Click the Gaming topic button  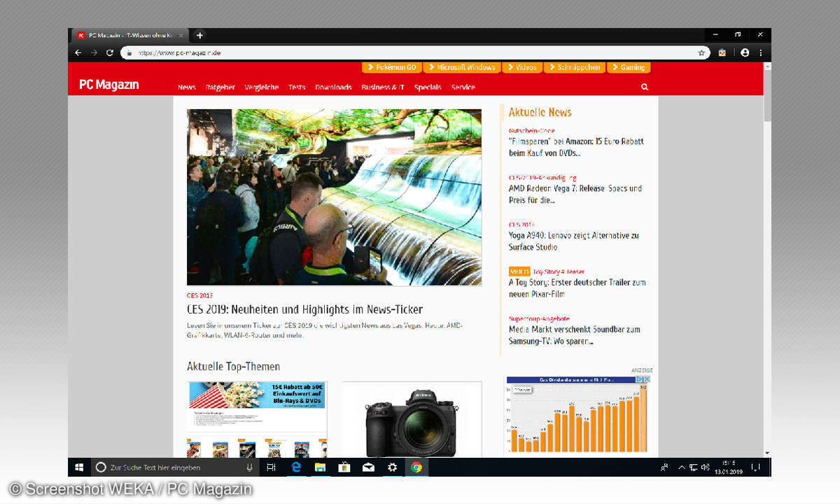[x=628, y=67]
